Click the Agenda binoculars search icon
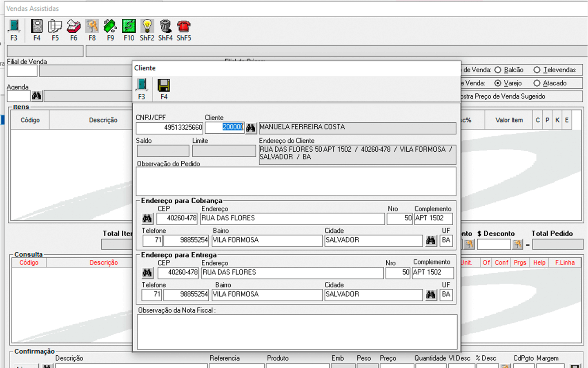Viewport: 588px width, 368px height. click(x=37, y=96)
